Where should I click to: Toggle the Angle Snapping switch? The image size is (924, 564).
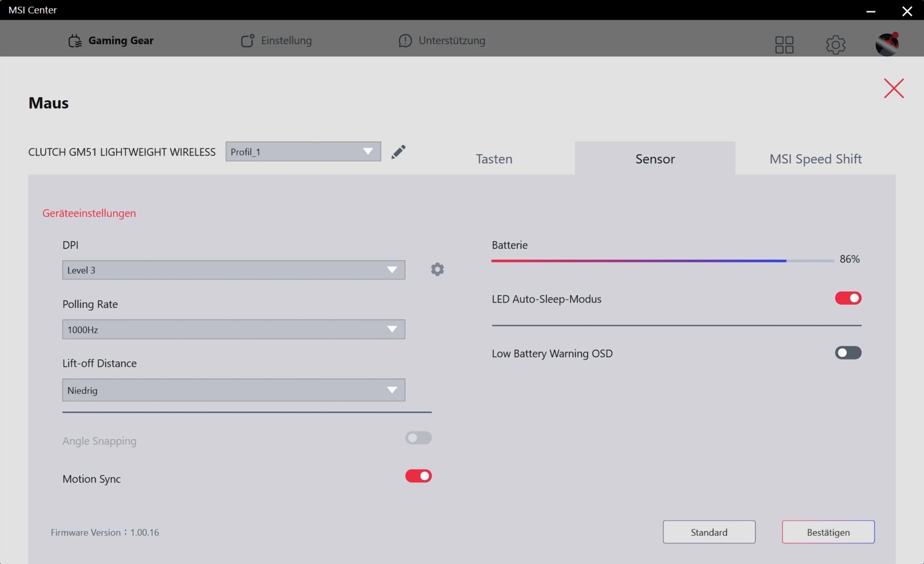tap(418, 438)
